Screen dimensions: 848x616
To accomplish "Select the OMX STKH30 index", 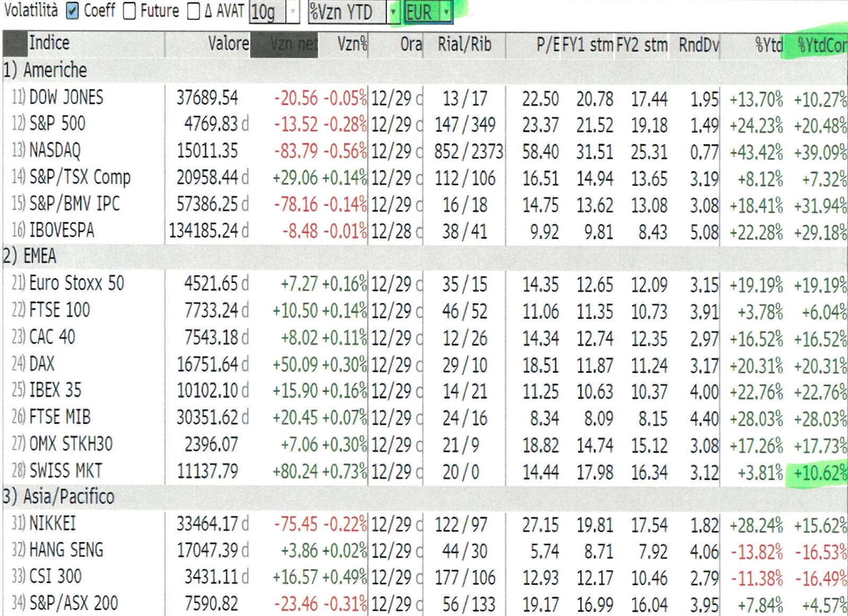I will pos(71,443).
